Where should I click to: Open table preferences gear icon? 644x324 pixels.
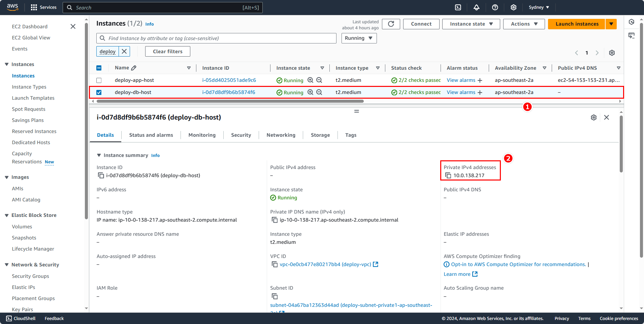pos(612,53)
